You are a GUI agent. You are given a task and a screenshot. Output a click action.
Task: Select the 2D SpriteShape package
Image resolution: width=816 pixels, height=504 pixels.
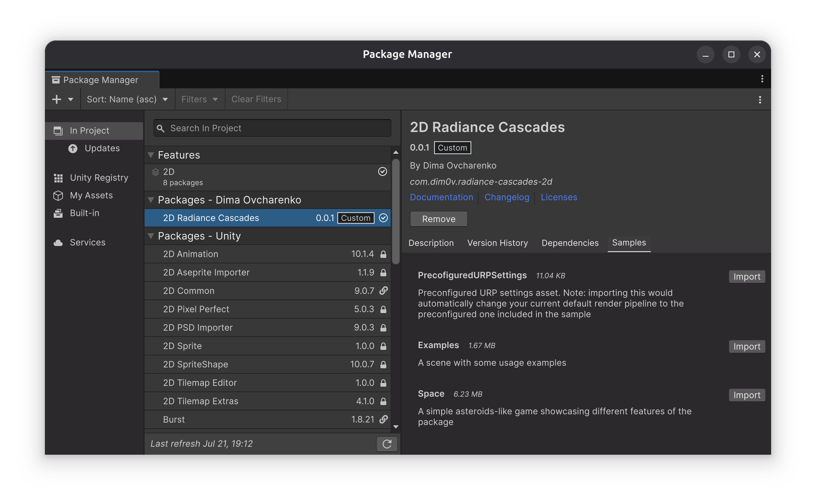click(268, 365)
